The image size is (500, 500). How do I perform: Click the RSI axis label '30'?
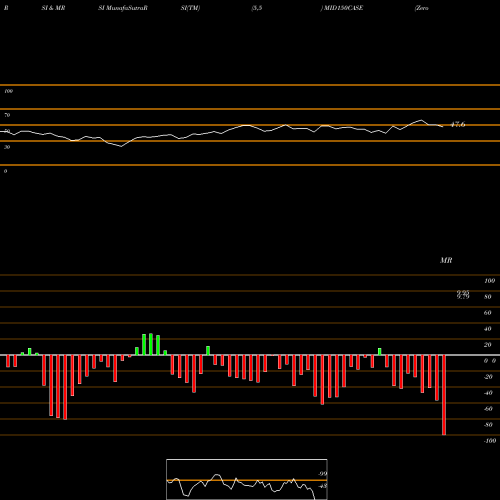click(x=7, y=147)
